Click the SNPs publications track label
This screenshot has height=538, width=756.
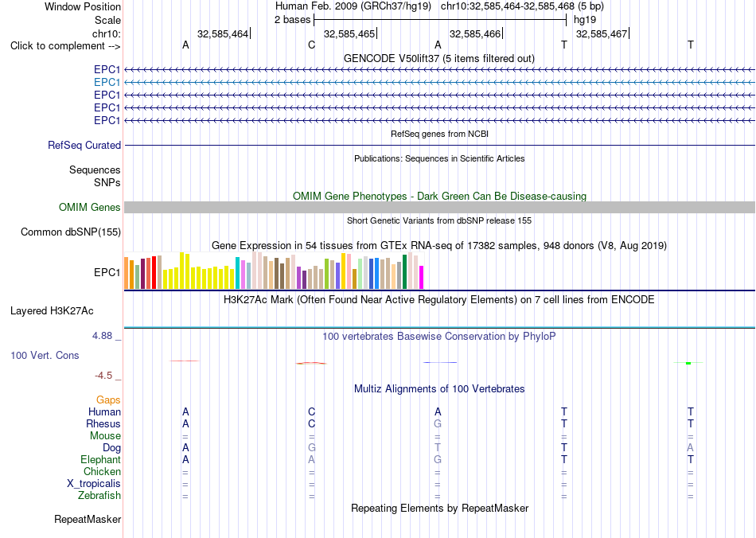[107, 183]
